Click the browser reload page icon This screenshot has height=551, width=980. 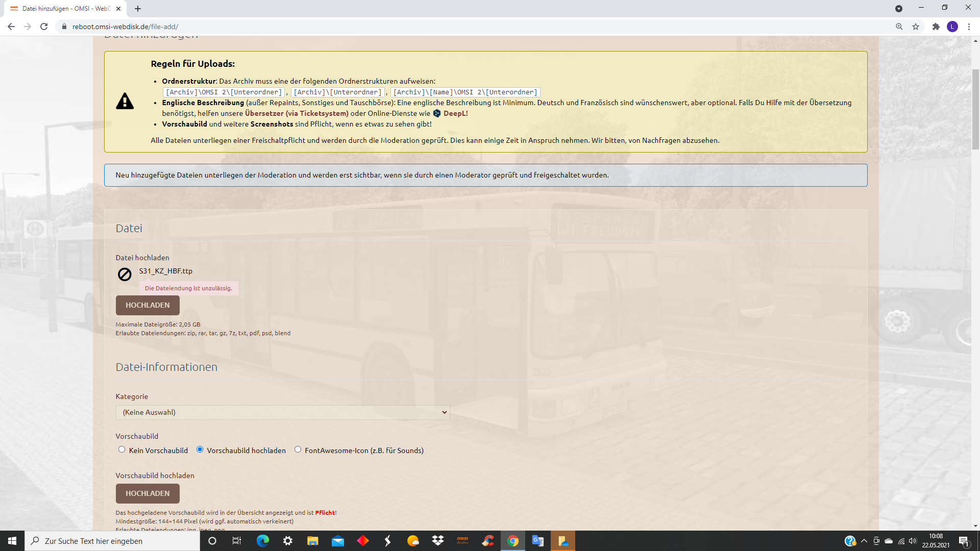point(44,27)
